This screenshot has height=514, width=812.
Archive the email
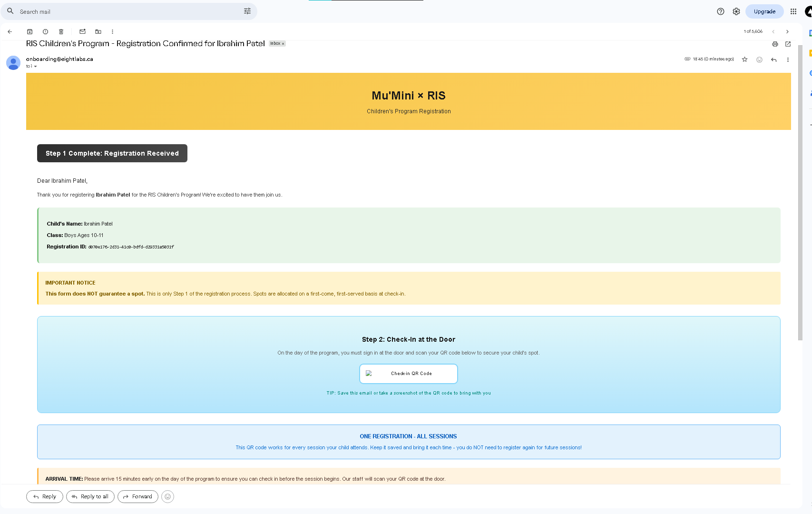coord(29,31)
